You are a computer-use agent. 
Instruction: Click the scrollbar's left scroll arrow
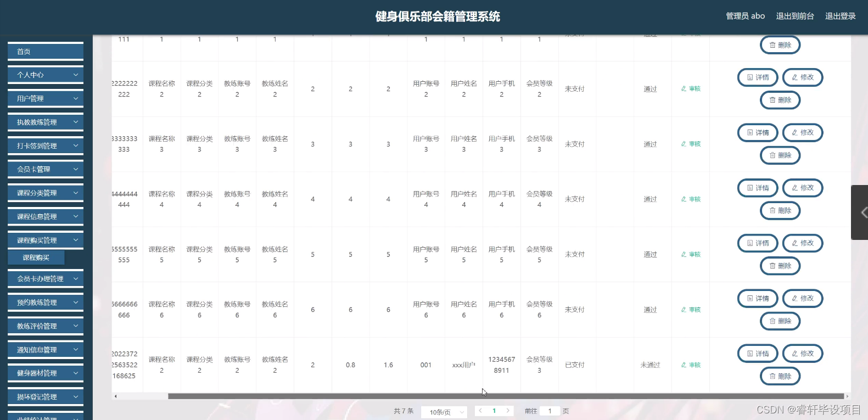[115, 396]
